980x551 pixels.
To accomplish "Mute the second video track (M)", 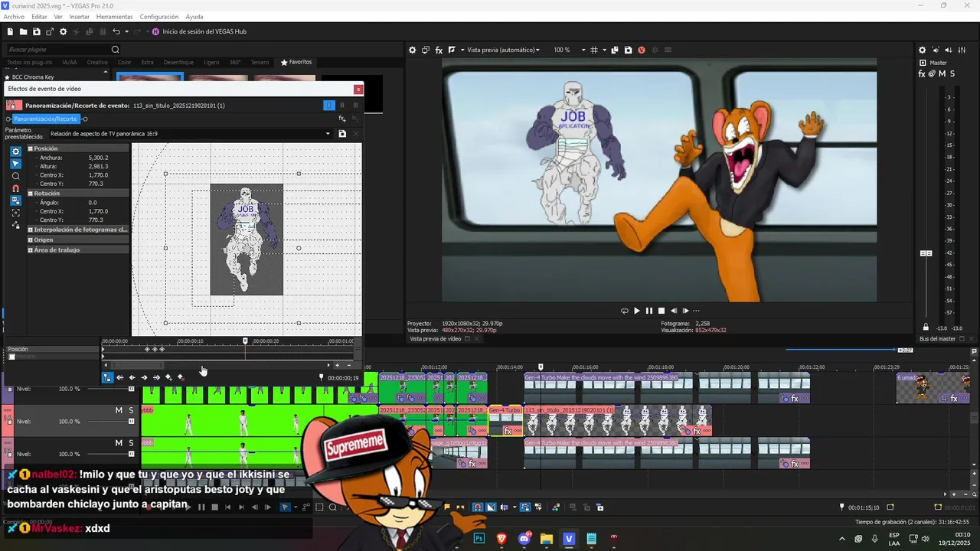I will (x=119, y=411).
